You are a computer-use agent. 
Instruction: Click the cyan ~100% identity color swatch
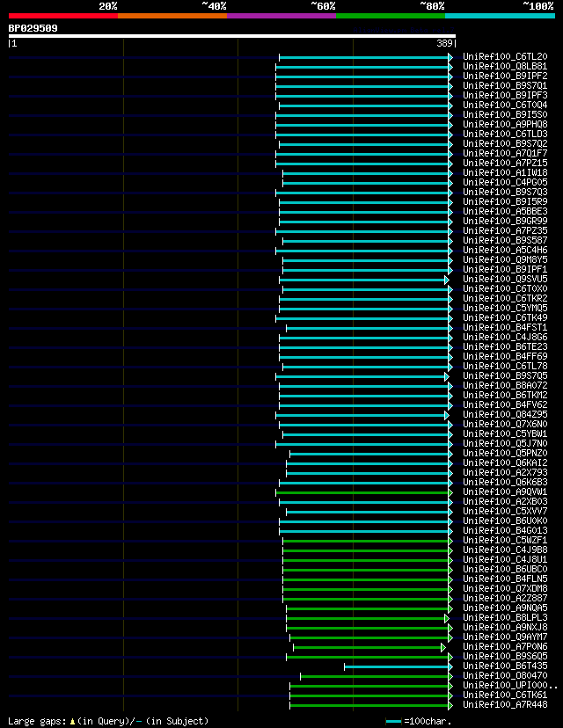tap(501, 16)
